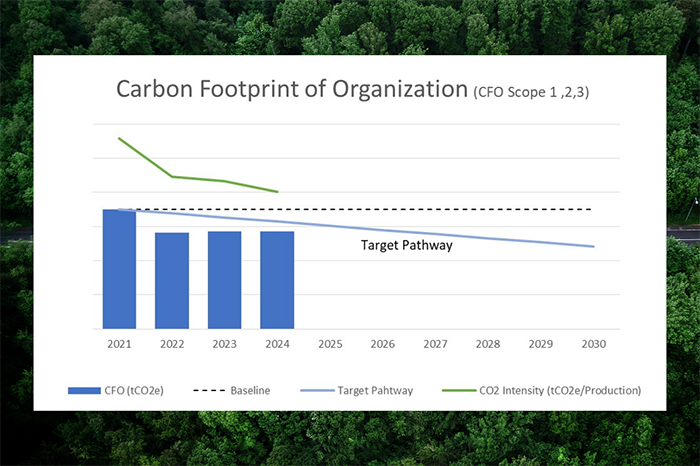Image resolution: width=700 pixels, height=466 pixels.
Task: Click the end of the target pathway line at 2030
Action: tap(593, 246)
